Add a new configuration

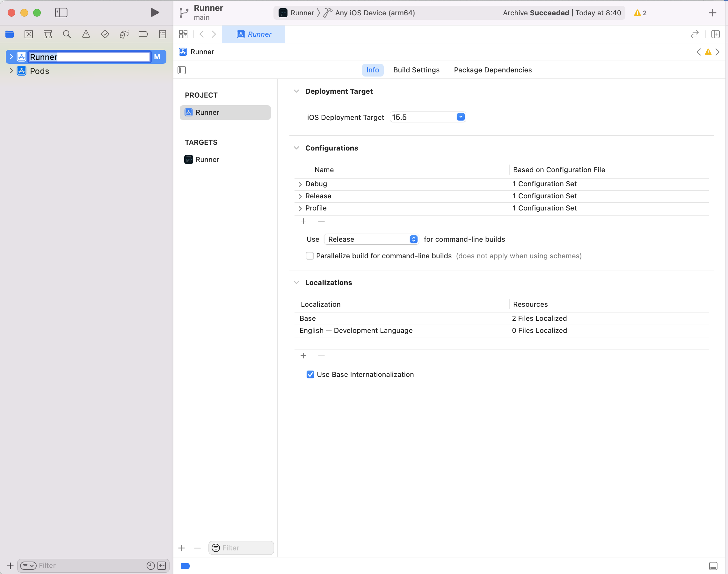(303, 221)
